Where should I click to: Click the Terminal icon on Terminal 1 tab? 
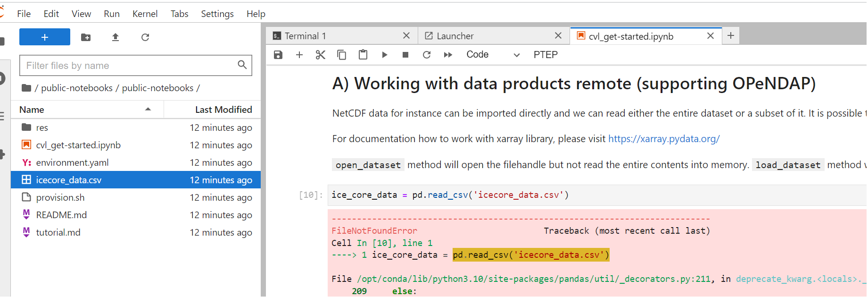pos(277,36)
